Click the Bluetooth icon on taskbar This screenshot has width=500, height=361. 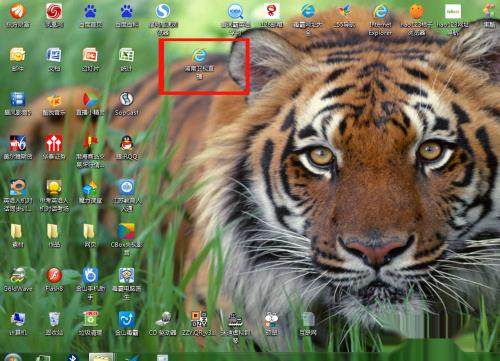point(72,357)
